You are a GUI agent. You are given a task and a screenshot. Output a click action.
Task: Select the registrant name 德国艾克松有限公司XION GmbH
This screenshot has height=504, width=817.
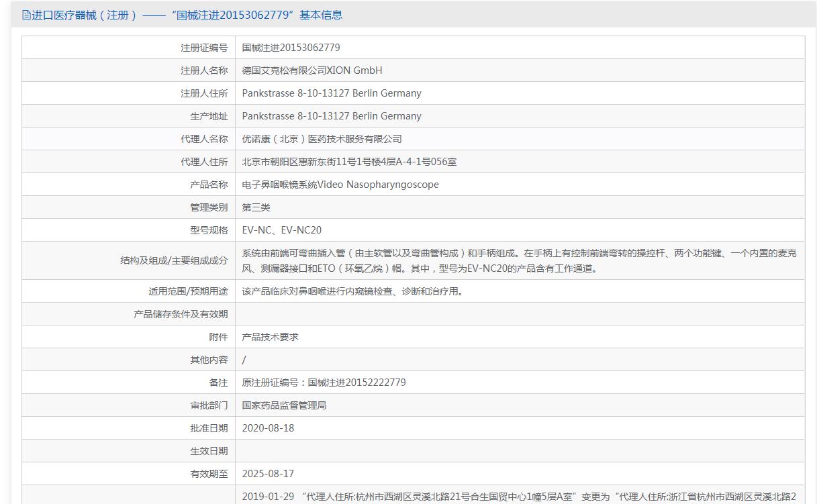click(x=311, y=70)
